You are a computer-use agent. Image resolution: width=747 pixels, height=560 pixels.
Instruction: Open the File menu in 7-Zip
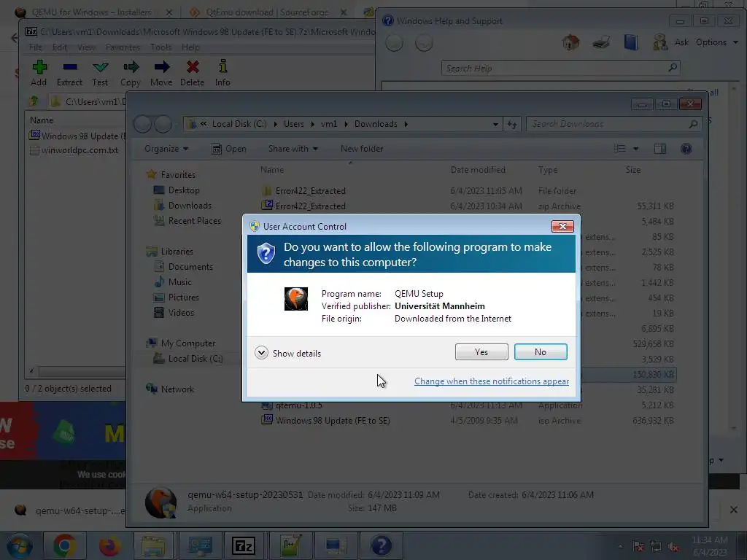[35, 47]
